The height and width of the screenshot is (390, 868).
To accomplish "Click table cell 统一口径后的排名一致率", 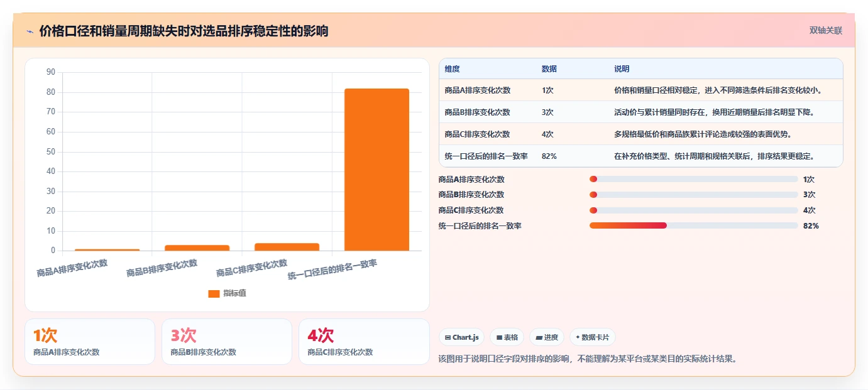I will tap(486, 156).
